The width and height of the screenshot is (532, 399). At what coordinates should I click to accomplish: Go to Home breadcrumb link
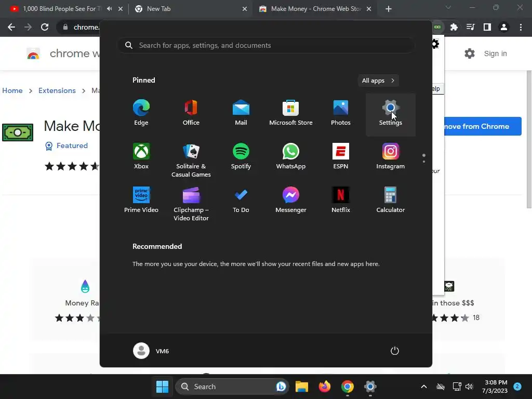coord(12,90)
